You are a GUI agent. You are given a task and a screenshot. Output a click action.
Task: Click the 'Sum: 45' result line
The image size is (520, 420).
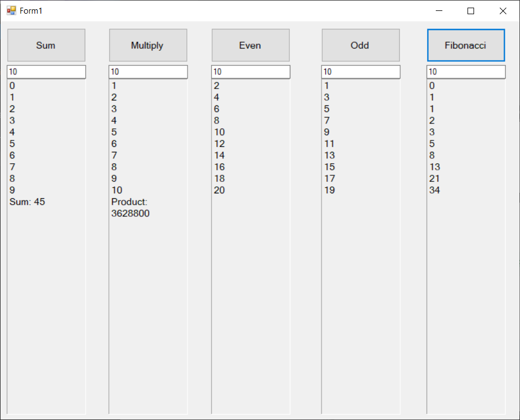27,202
